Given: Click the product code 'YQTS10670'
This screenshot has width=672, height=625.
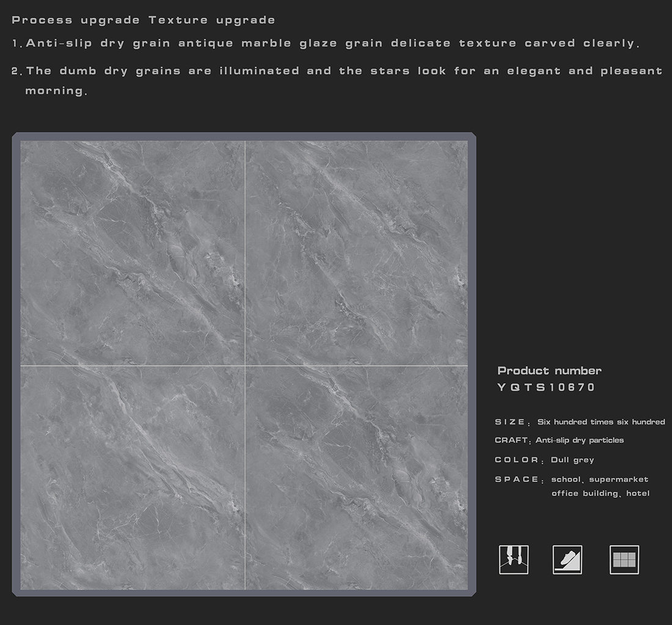Looking at the screenshot, I should pyautogui.click(x=546, y=387).
